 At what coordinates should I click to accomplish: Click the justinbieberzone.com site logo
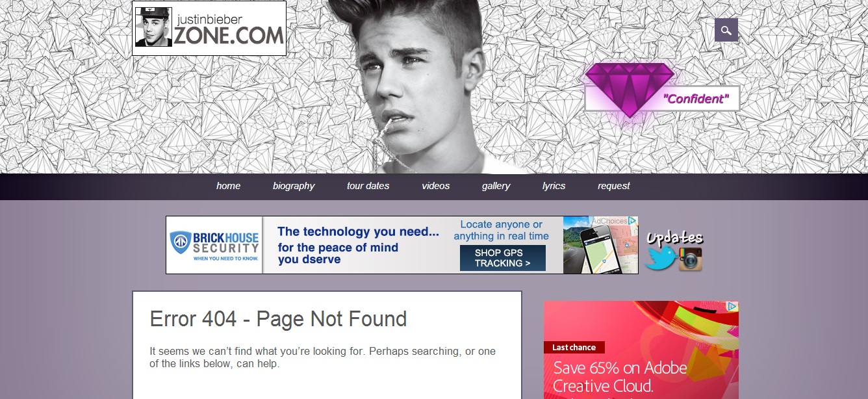pos(209,28)
